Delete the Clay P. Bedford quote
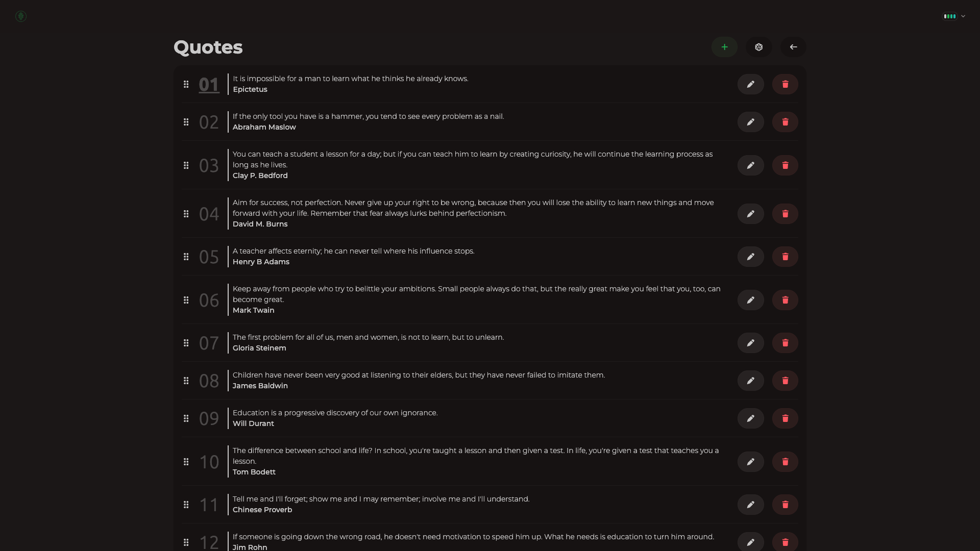The height and width of the screenshot is (551, 980). (785, 165)
